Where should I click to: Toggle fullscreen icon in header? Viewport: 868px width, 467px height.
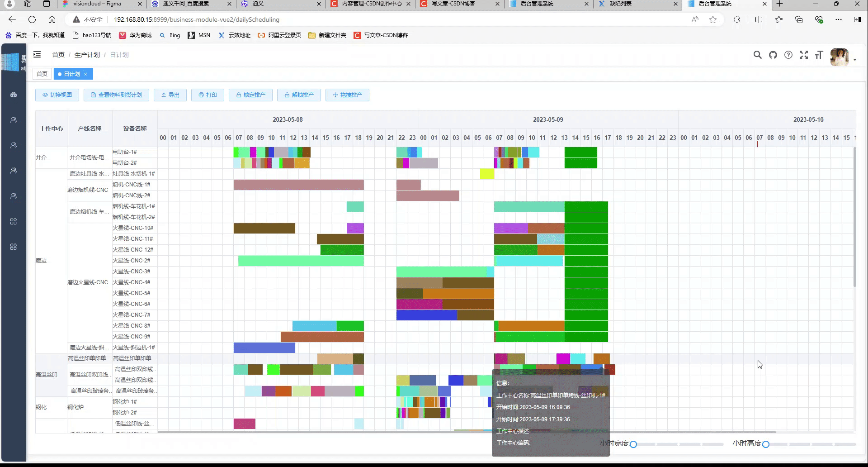click(804, 55)
